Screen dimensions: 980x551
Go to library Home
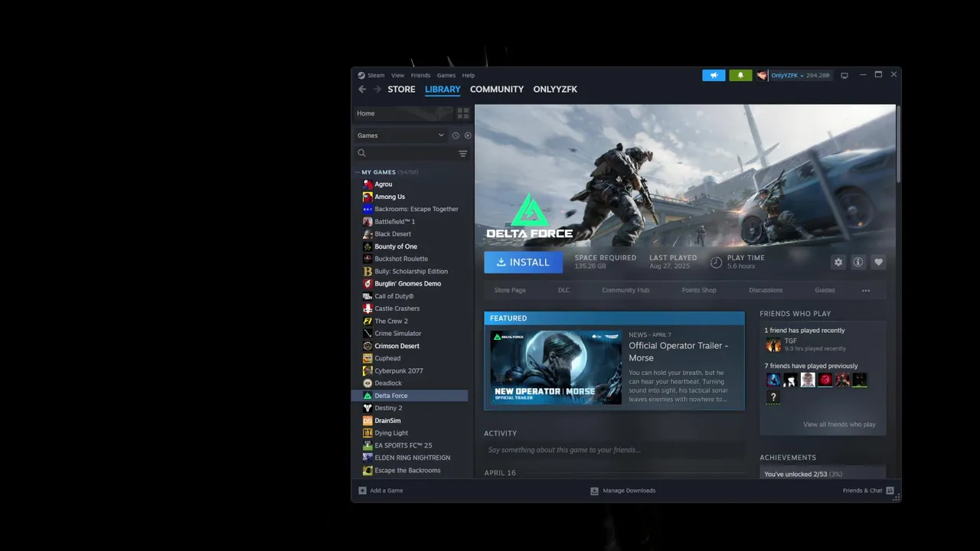pyautogui.click(x=403, y=113)
